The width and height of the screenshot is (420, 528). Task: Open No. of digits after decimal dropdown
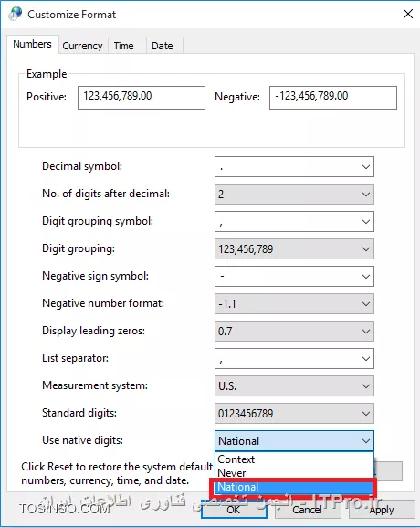(x=294, y=194)
